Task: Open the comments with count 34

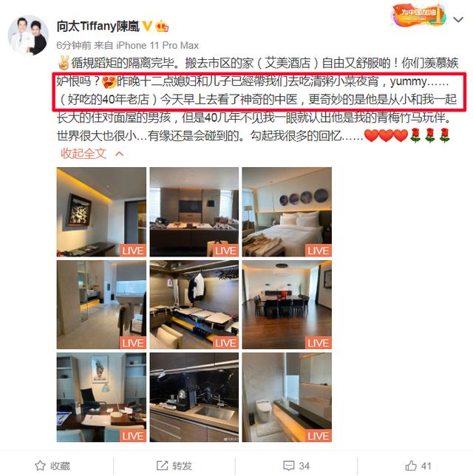Action: tap(296, 466)
